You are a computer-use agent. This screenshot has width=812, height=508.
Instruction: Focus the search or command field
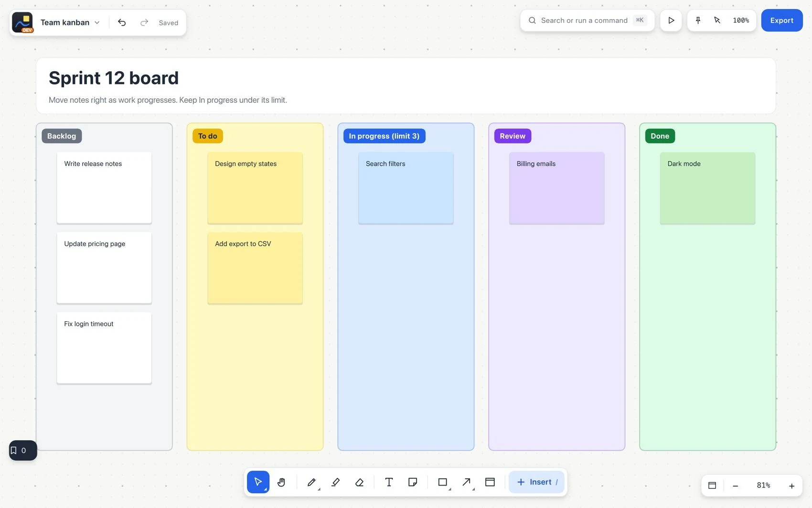coord(588,21)
